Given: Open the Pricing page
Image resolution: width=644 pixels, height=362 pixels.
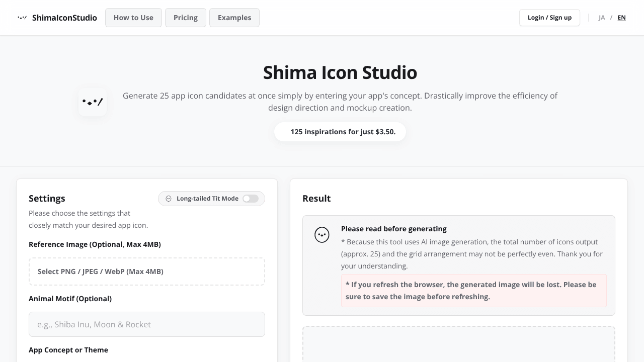Looking at the screenshot, I should (186, 18).
